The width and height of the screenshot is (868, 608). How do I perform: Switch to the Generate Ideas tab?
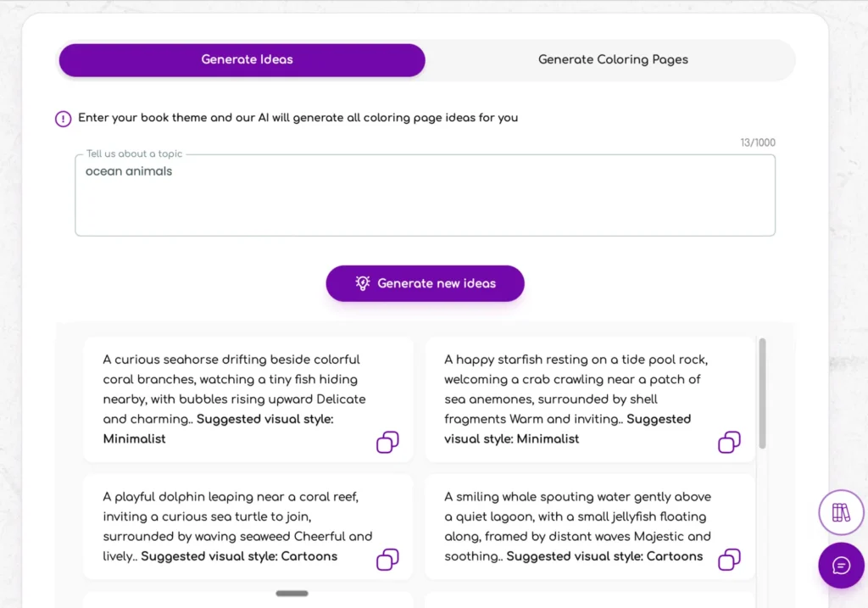(242, 60)
